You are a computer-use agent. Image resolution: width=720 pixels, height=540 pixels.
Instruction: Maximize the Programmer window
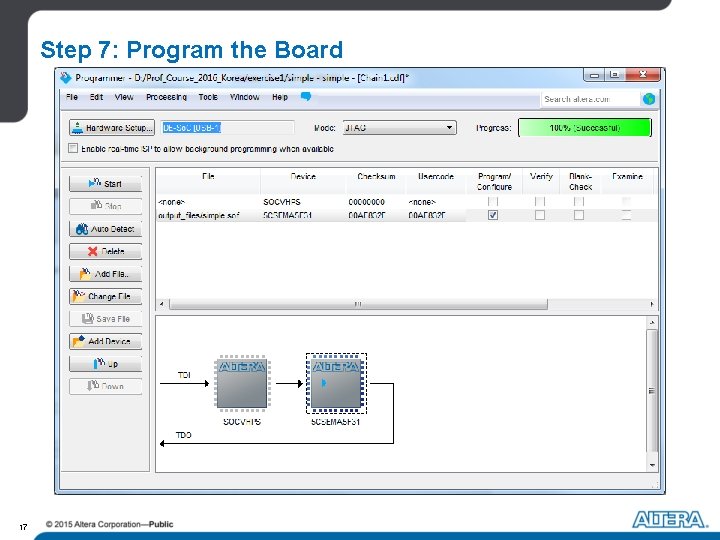coord(615,75)
